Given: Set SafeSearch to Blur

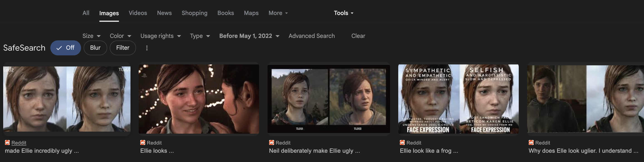Looking at the screenshot, I should tap(95, 48).
